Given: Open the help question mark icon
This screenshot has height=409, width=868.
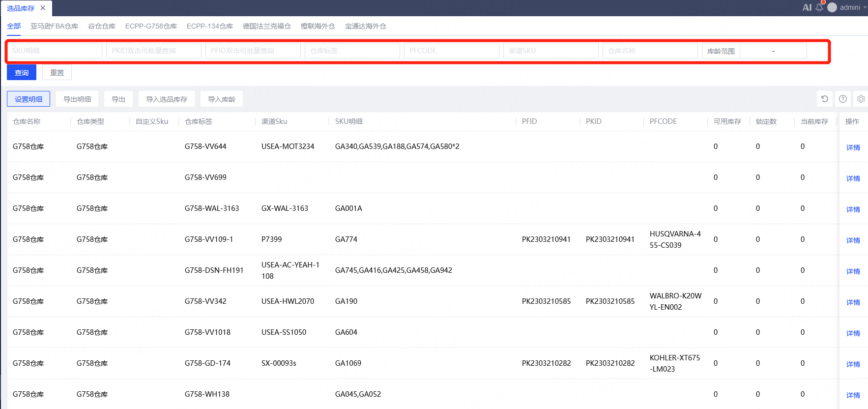Looking at the screenshot, I should [843, 99].
